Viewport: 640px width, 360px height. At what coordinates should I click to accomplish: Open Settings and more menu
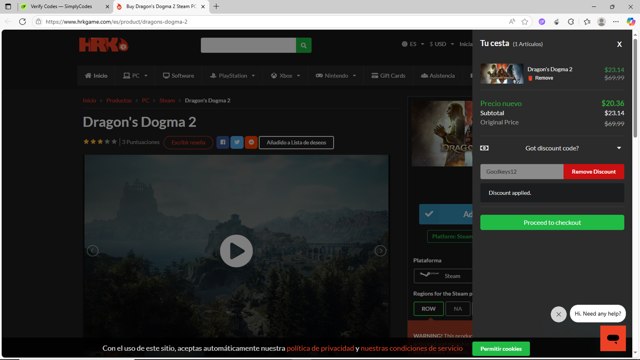pos(616,22)
